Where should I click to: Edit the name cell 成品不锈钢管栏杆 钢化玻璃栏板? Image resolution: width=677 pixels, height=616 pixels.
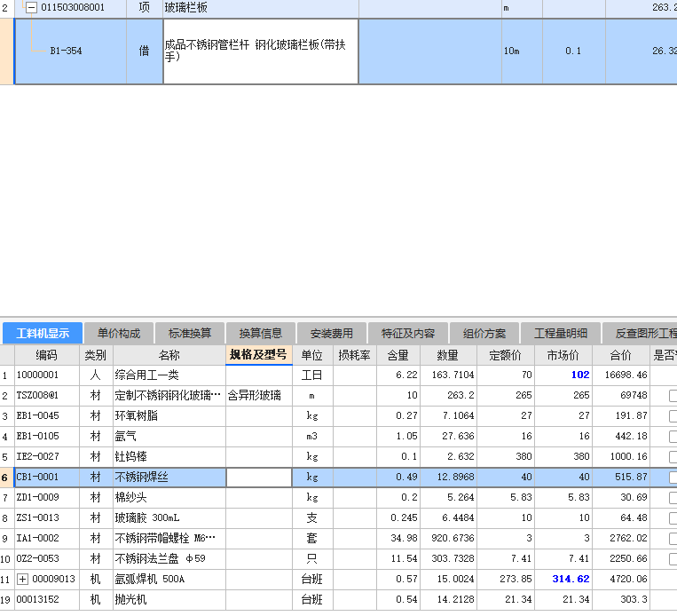click(x=261, y=51)
